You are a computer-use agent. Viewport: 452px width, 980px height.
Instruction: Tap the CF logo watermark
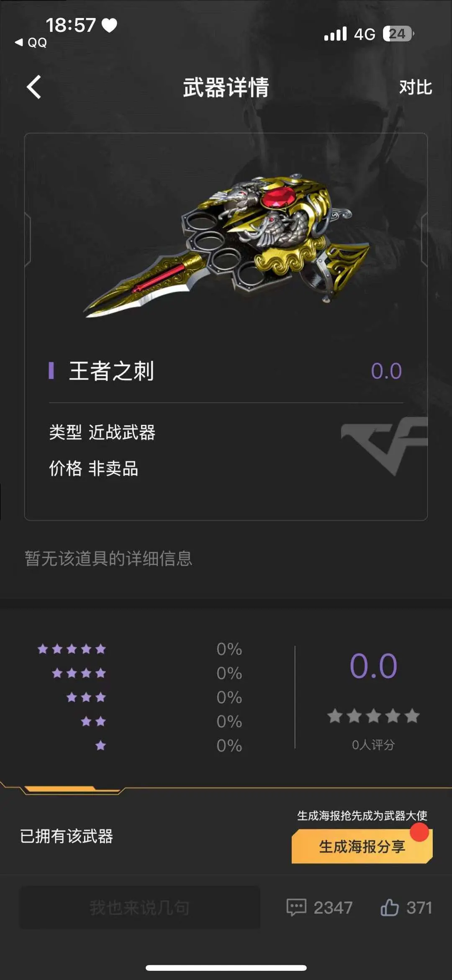tap(384, 446)
